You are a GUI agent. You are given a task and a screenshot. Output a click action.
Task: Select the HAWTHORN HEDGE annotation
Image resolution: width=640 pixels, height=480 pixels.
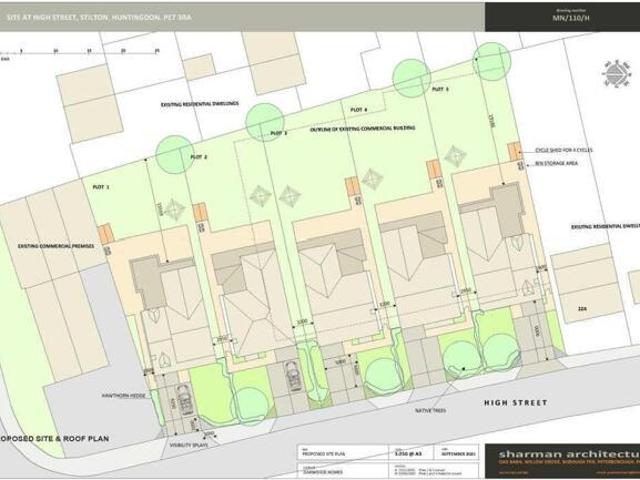coord(121,396)
